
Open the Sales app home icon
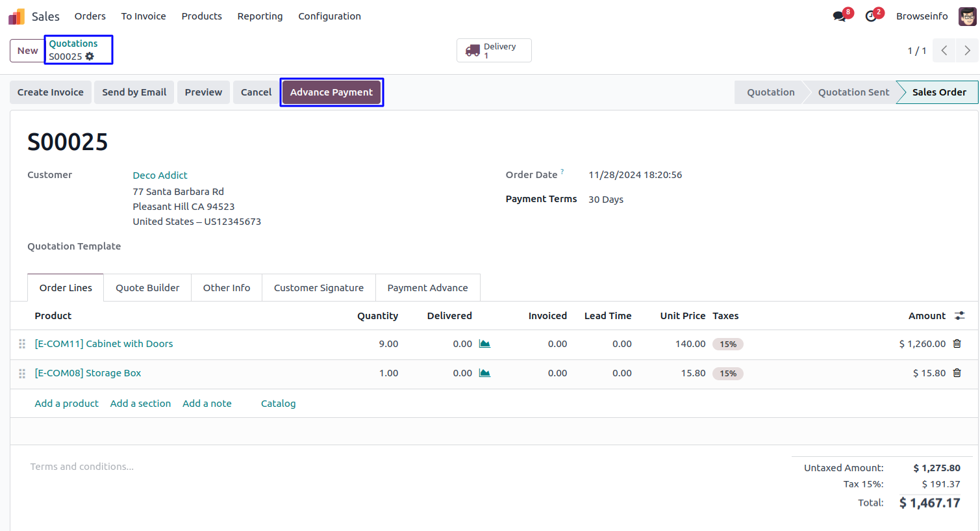[x=17, y=16]
